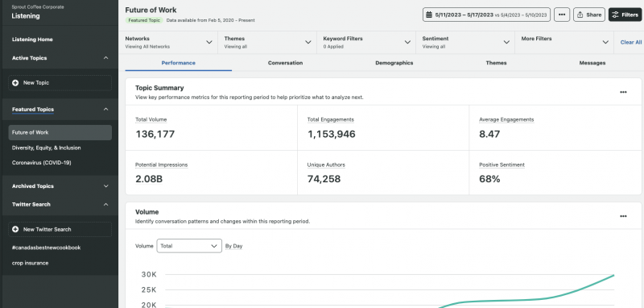Click the calendar icon in the date range
This screenshot has height=308, width=644.
pyautogui.click(x=430, y=15)
